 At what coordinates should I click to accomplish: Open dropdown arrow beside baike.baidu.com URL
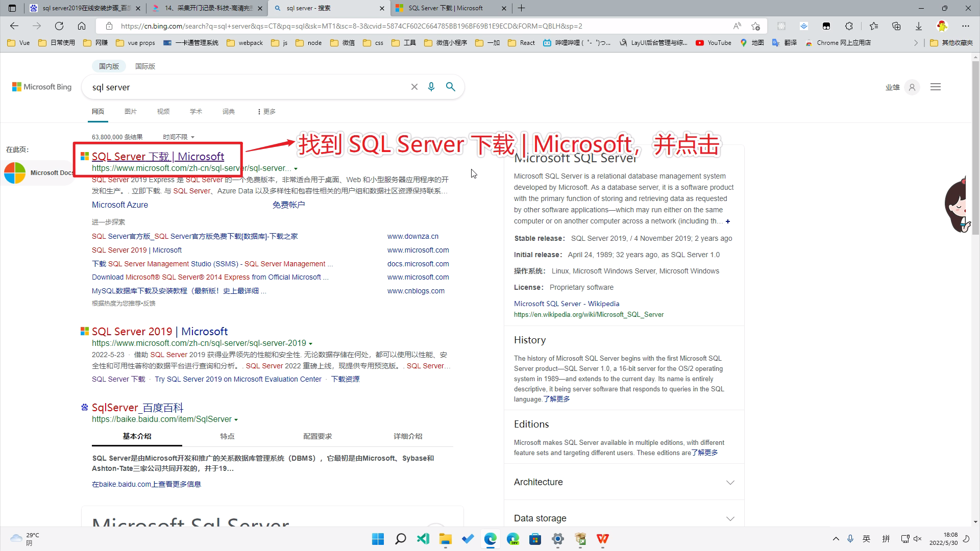236,420
